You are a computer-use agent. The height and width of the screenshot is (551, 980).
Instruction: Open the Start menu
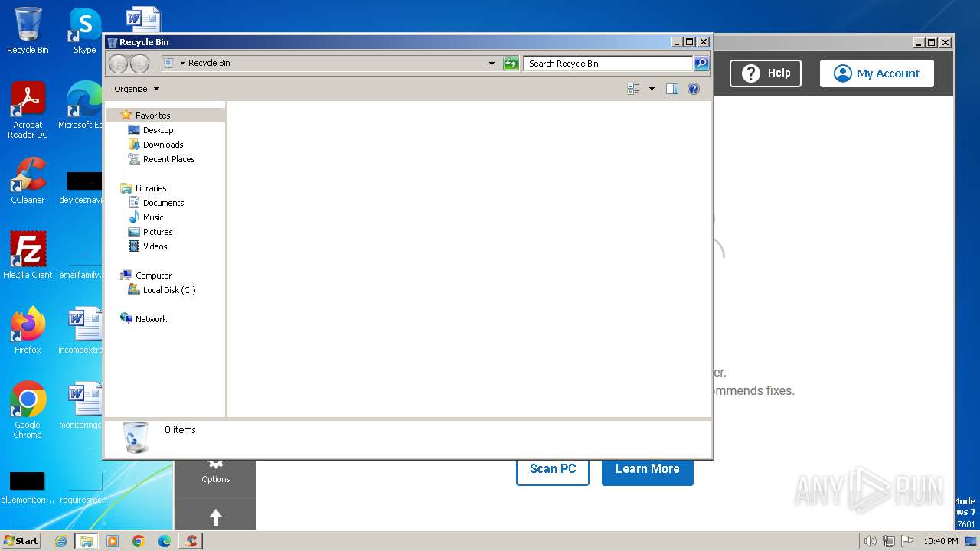pos(21,541)
